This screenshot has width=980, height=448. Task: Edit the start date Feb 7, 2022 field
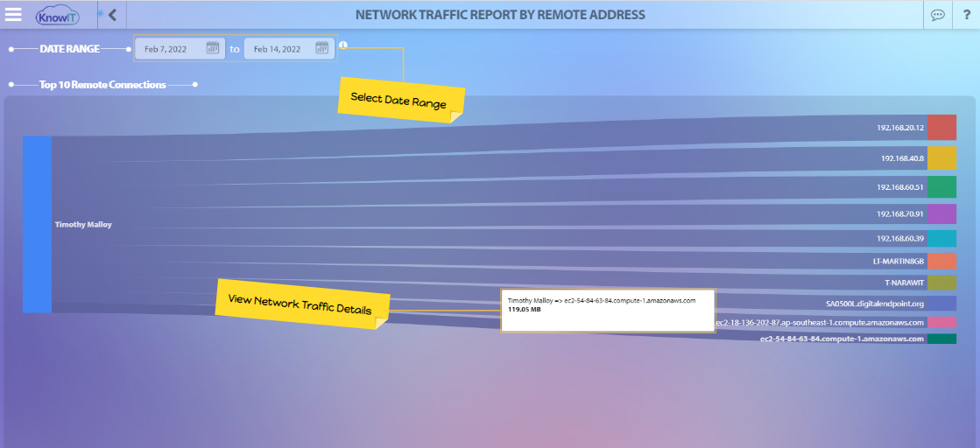tap(180, 49)
